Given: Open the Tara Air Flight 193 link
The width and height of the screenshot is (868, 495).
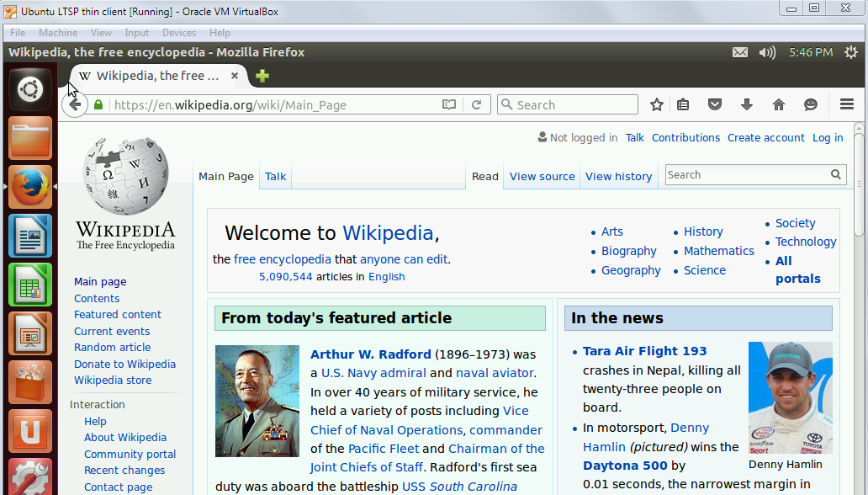Looking at the screenshot, I should pos(645,351).
